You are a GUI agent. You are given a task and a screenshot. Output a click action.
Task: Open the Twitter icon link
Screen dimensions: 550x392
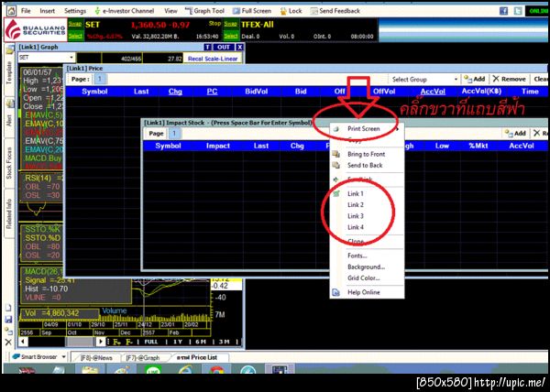pyautogui.click(x=518, y=11)
